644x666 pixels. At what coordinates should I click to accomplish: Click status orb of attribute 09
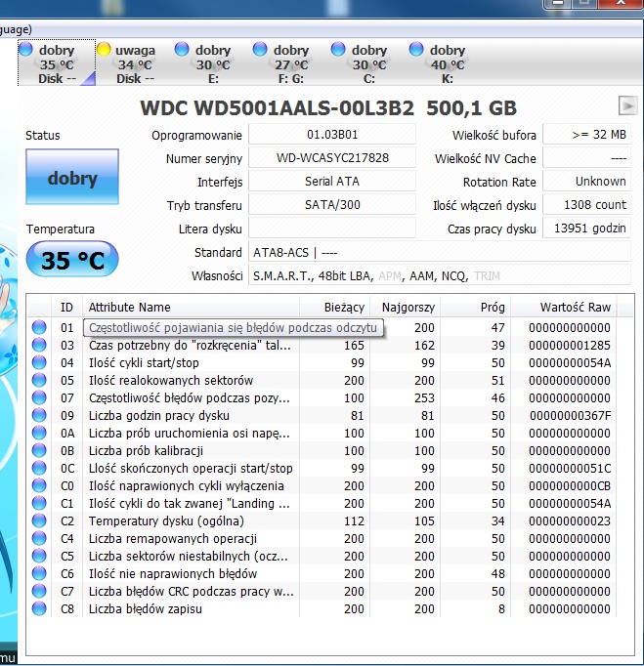39,415
